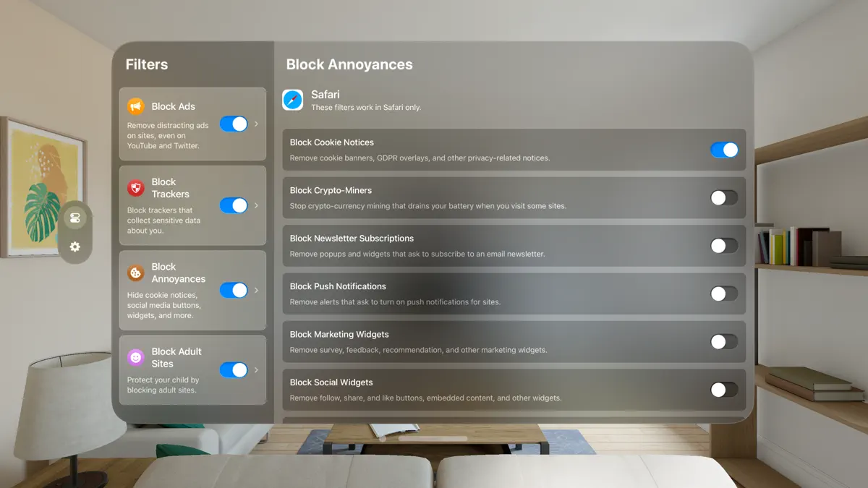This screenshot has height=488, width=868.
Task: Turn off Block Cookie Notices
Action: (724, 150)
